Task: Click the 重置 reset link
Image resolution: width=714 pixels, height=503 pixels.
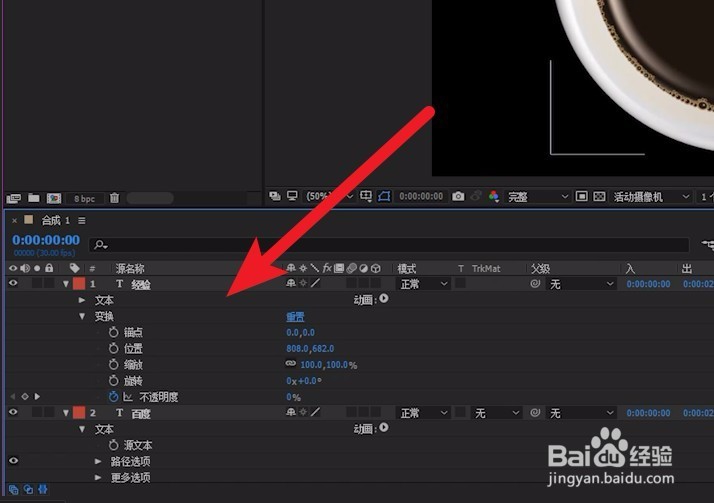Action: [x=295, y=316]
